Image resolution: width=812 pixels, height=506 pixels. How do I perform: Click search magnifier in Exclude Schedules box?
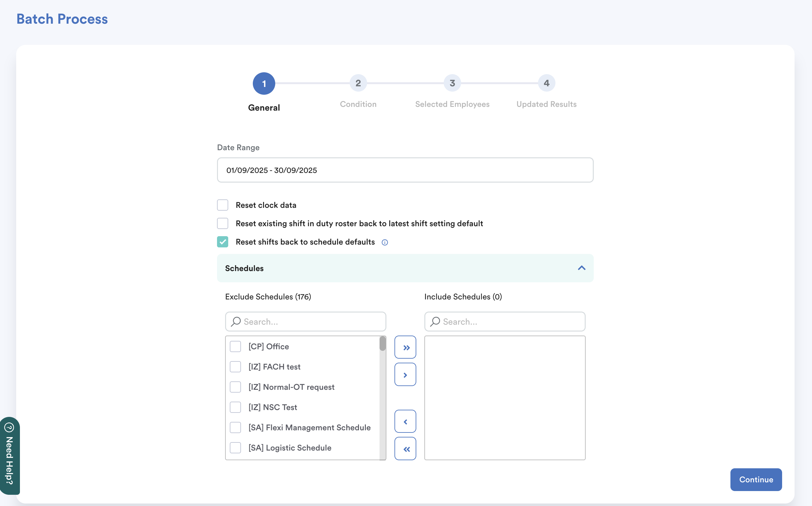[x=236, y=322]
